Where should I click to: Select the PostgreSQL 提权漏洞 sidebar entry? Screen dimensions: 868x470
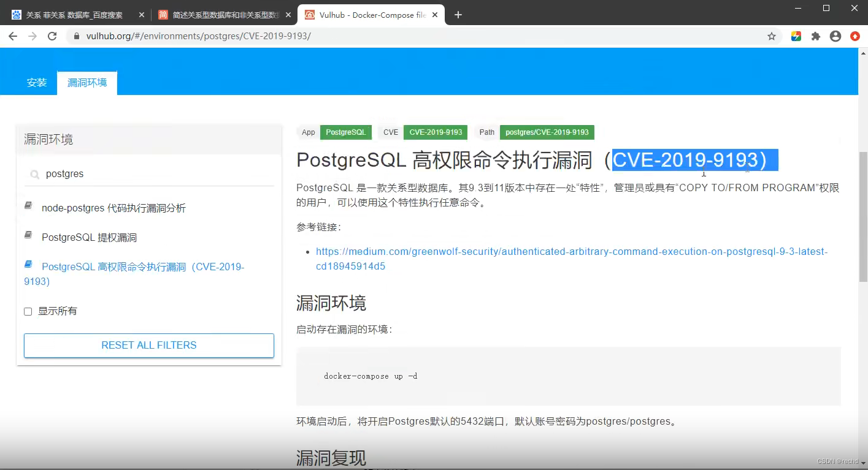coord(90,237)
